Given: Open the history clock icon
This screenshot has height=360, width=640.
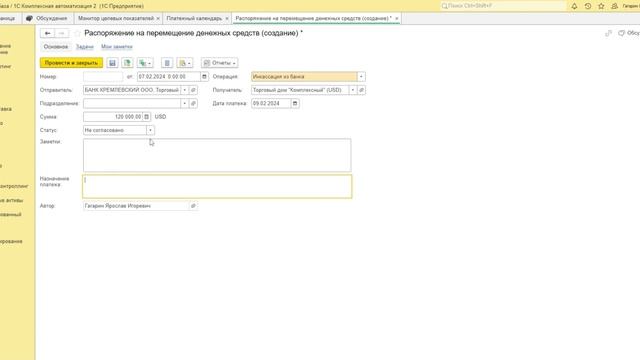Looking at the screenshot, I should (588, 6).
